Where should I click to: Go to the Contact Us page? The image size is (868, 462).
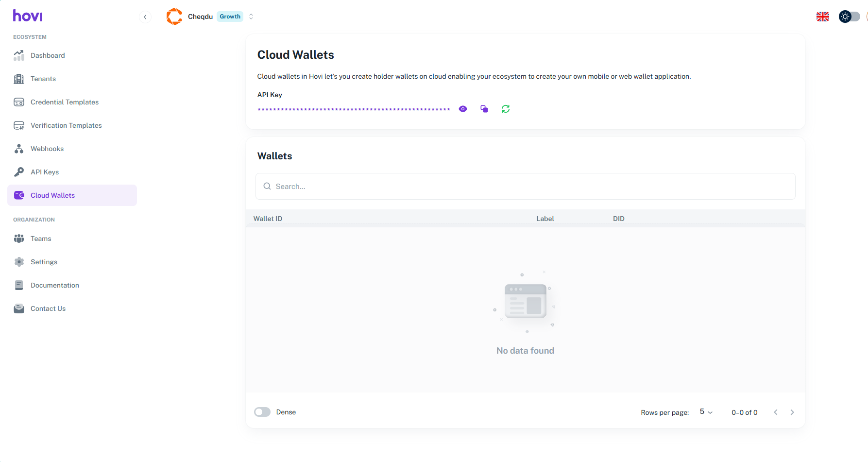pos(48,308)
